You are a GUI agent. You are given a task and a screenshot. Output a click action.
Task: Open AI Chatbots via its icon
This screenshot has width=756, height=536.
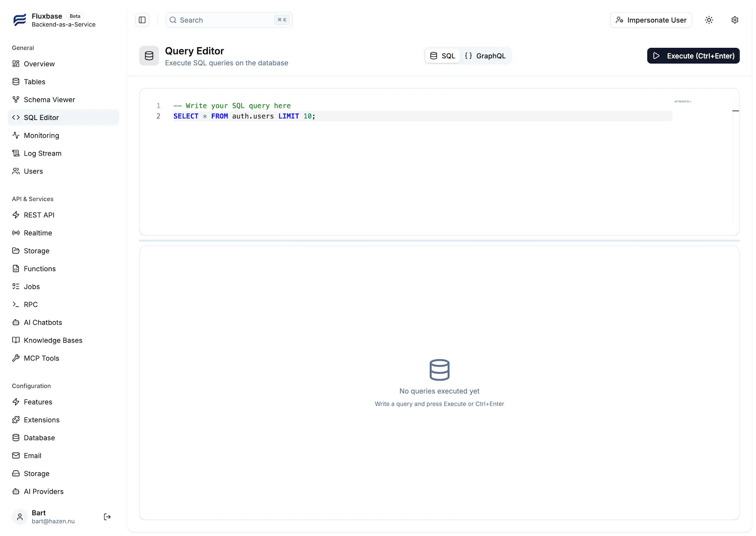15,322
